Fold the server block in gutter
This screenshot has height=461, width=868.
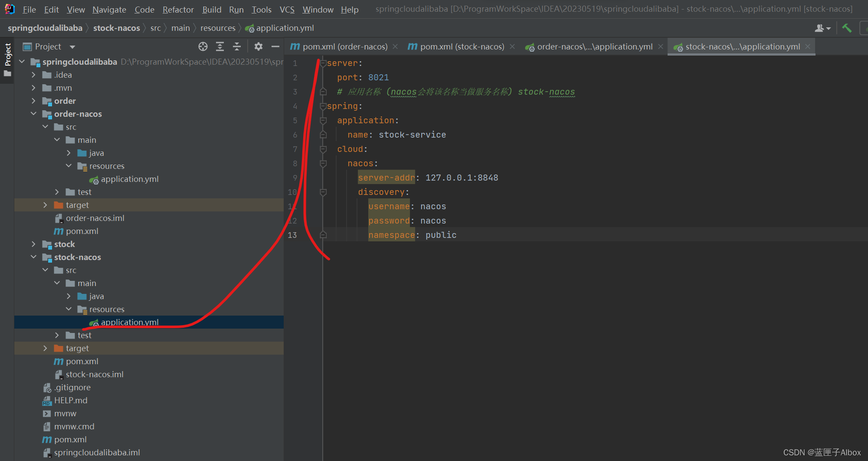(323, 63)
